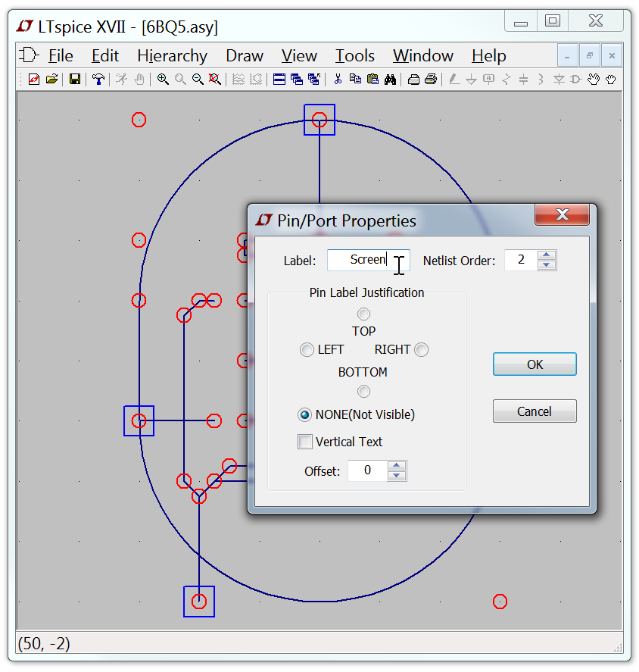The height and width of the screenshot is (672, 639).
Task: Enable the Vertical Text checkbox
Action: 305,442
